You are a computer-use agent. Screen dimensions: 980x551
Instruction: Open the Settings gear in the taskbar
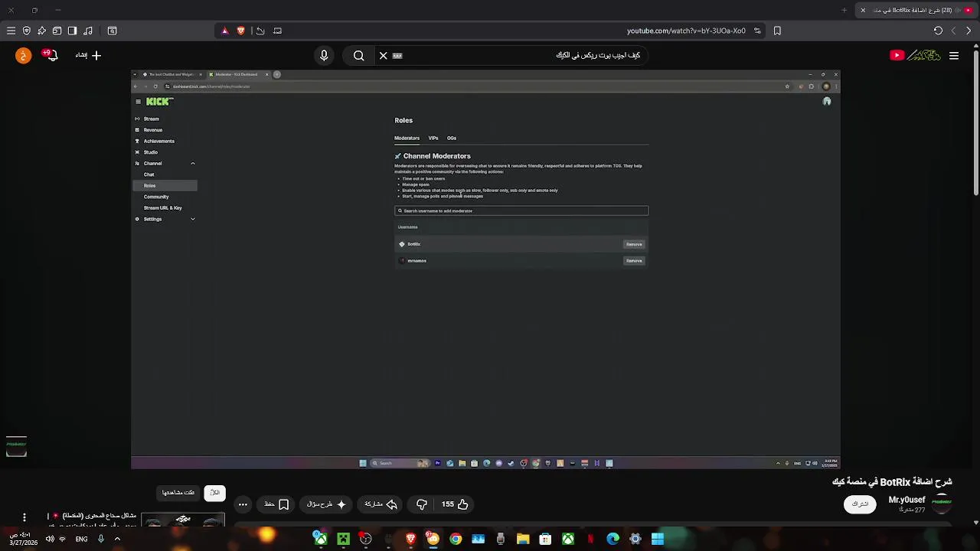click(x=635, y=540)
